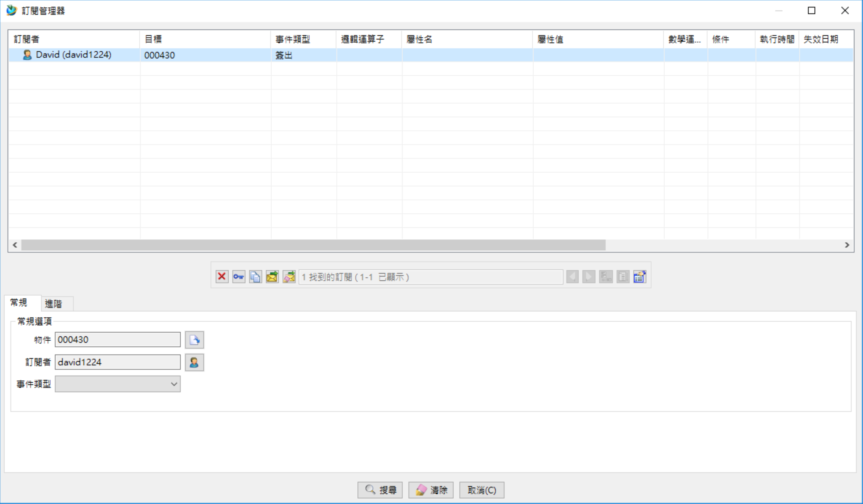Click the greyed tree layout icon

[x=606, y=277]
